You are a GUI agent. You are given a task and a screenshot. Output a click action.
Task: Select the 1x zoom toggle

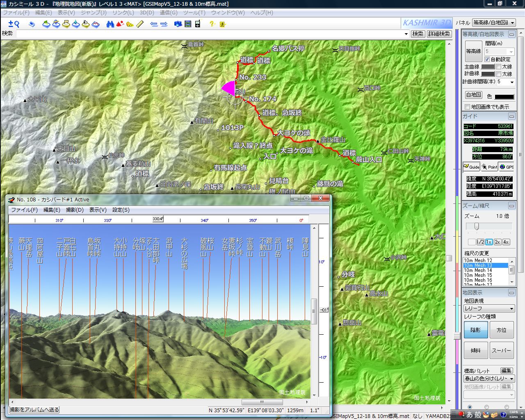click(488, 242)
